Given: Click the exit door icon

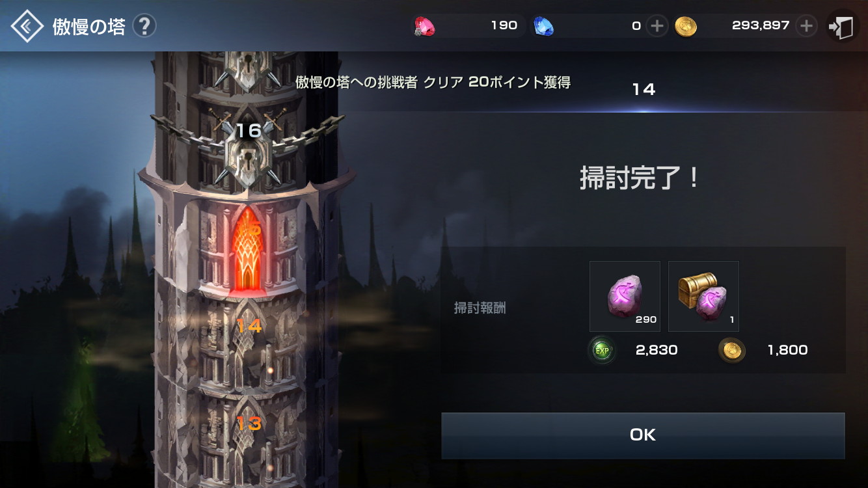Looking at the screenshot, I should 842,26.
